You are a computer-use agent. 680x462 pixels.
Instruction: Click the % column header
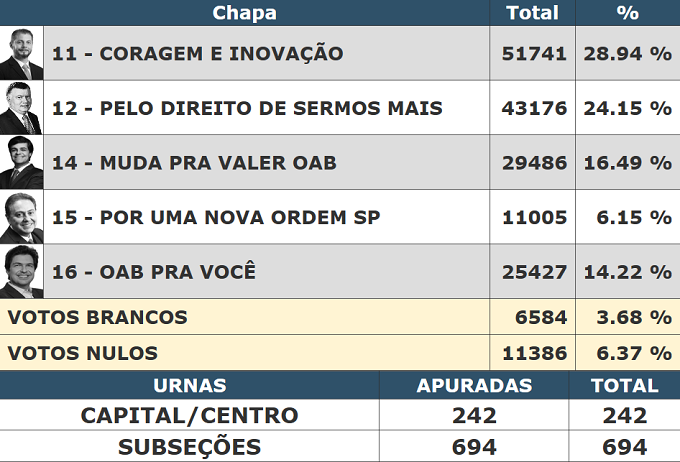[628, 13]
